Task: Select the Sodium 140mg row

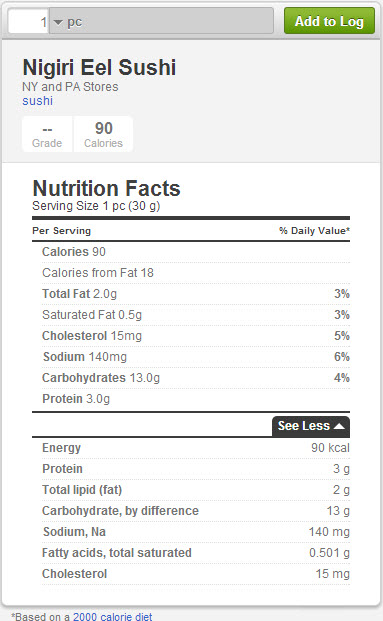Action: (196, 357)
